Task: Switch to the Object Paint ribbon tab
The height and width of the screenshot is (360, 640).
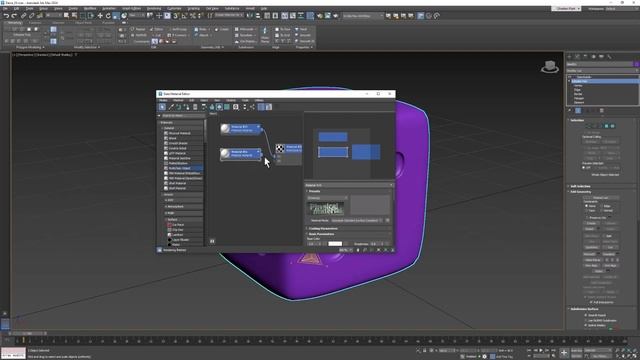Action: [83, 23]
